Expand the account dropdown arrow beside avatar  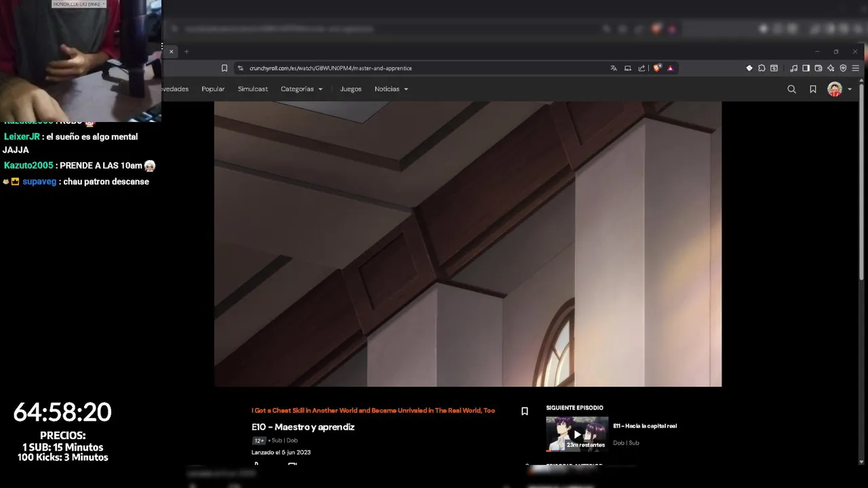coord(850,89)
